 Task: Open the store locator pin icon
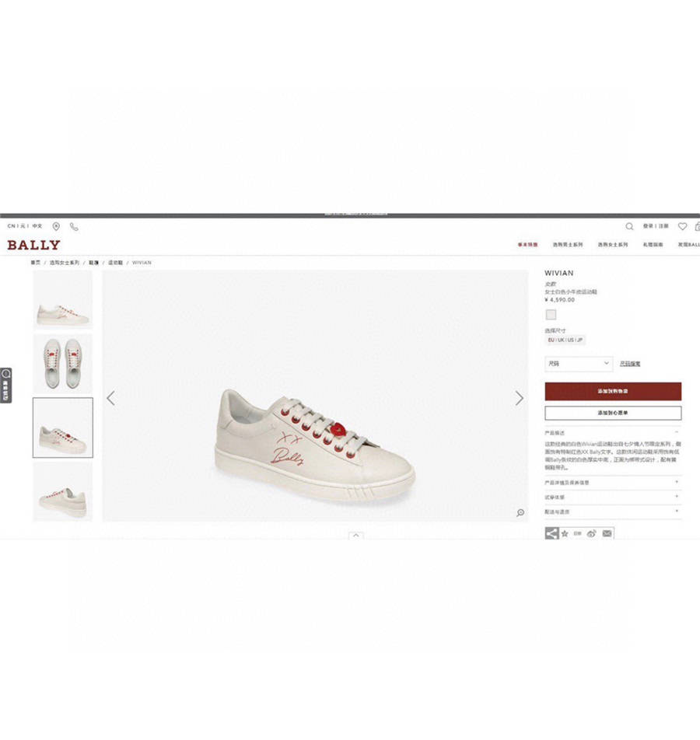point(56,226)
